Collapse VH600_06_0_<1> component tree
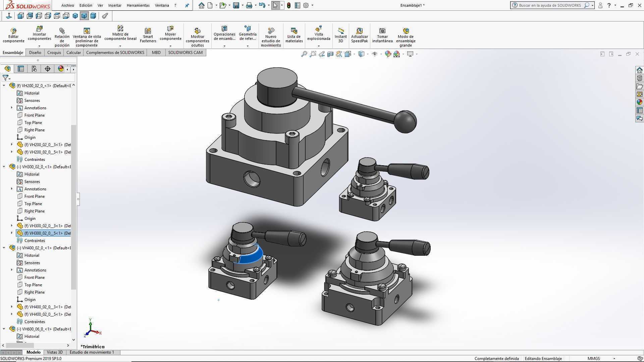644x362 pixels. coord(4,329)
